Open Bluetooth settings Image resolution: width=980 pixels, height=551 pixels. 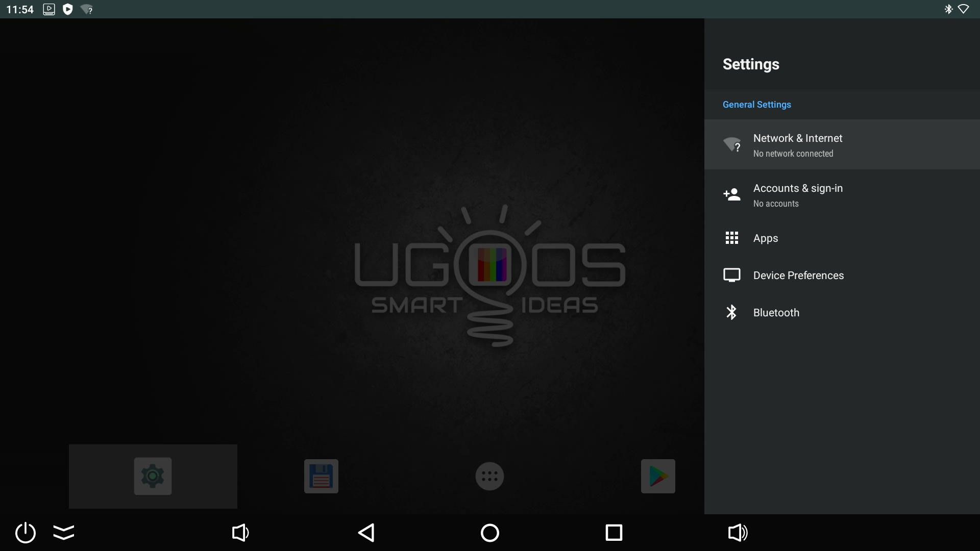(x=842, y=313)
